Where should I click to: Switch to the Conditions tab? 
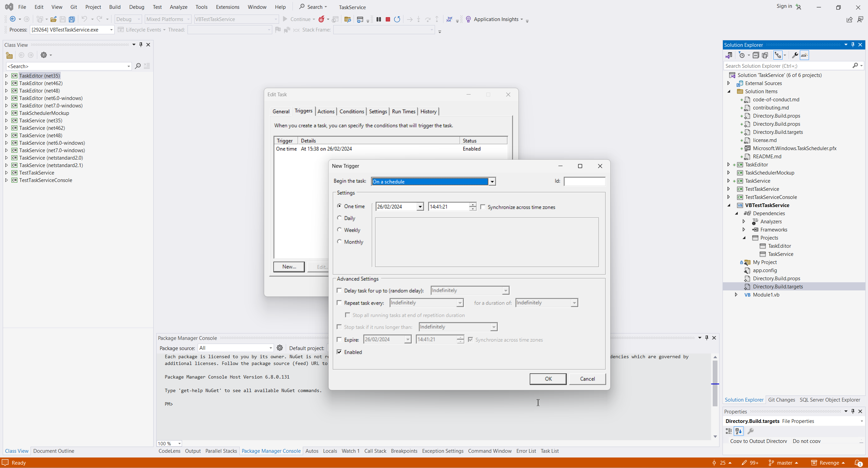(x=352, y=111)
